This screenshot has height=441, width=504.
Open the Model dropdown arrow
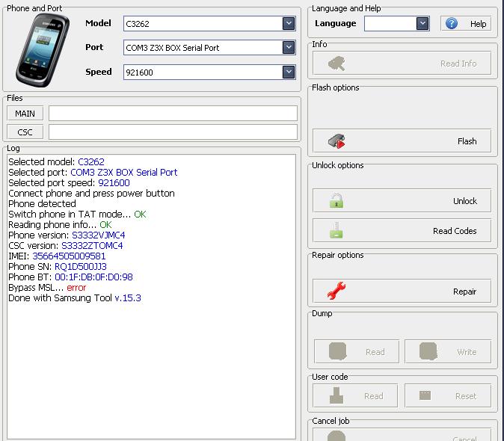coord(289,23)
